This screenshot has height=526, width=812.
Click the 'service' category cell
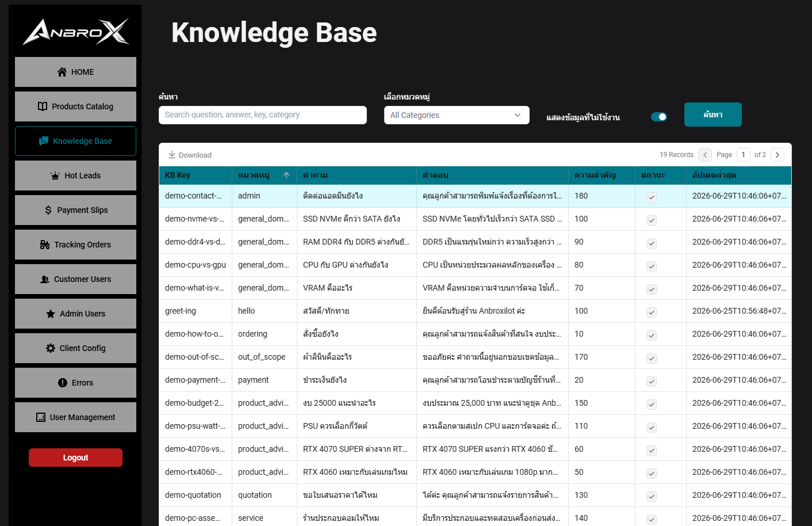point(265,518)
